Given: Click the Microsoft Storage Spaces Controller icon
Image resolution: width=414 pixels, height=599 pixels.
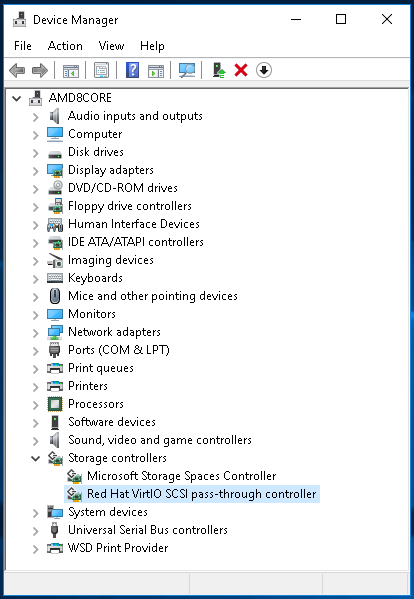Looking at the screenshot, I should coord(74,476).
